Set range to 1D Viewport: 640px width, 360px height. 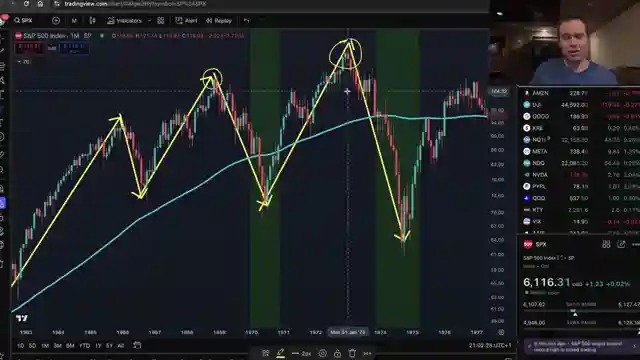pyautogui.click(x=20, y=346)
